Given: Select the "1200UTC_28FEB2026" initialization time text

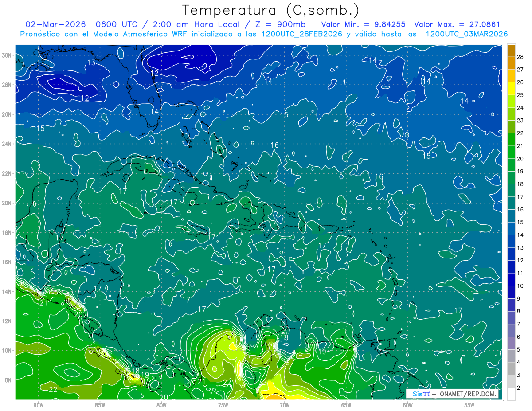Looking at the screenshot, I should 301,34.
